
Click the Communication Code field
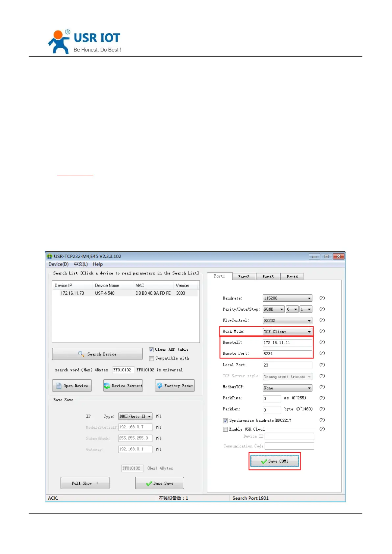(x=289, y=446)
